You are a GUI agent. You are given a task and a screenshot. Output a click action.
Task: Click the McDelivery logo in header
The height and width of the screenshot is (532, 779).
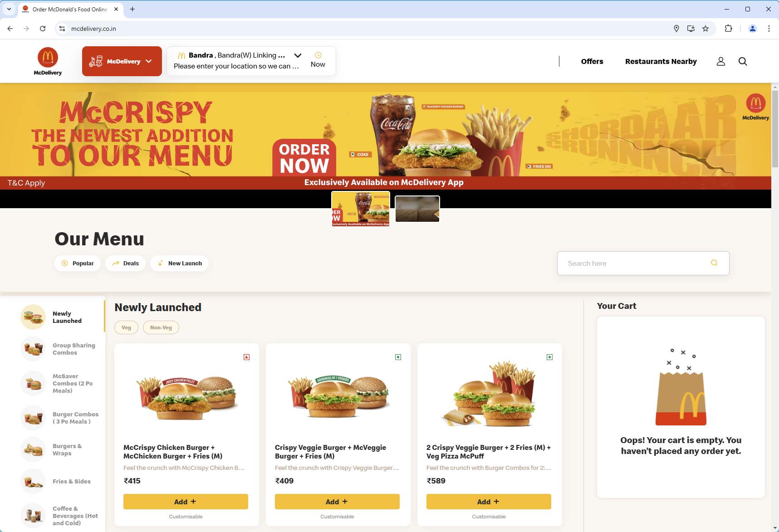tap(48, 61)
